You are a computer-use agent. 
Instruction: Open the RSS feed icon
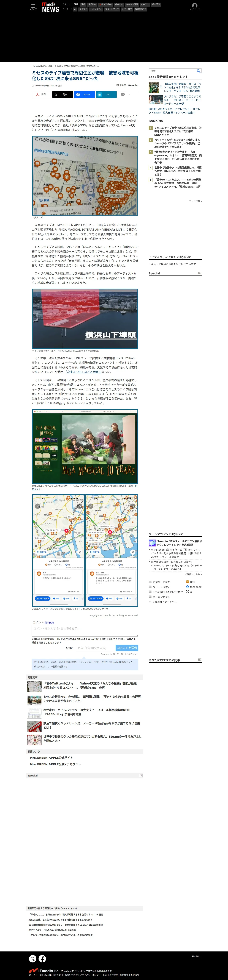(x=188, y=582)
